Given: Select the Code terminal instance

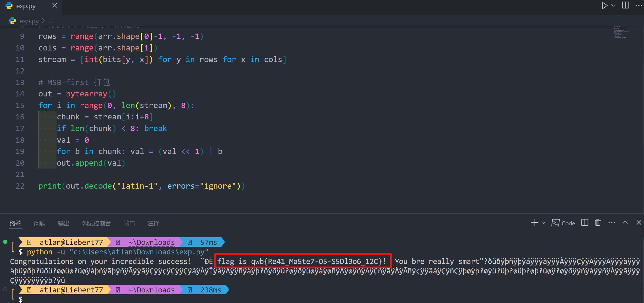Looking at the screenshot, I should (563, 223).
